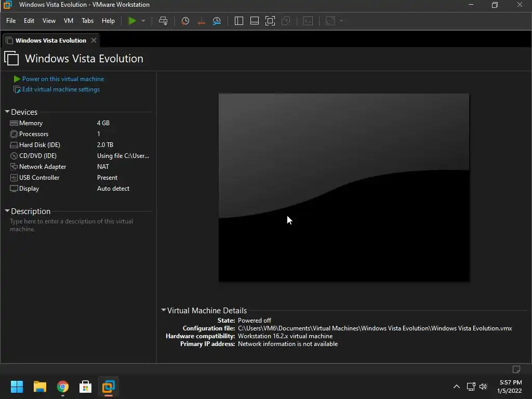Click the configuration file path text

pos(375,328)
